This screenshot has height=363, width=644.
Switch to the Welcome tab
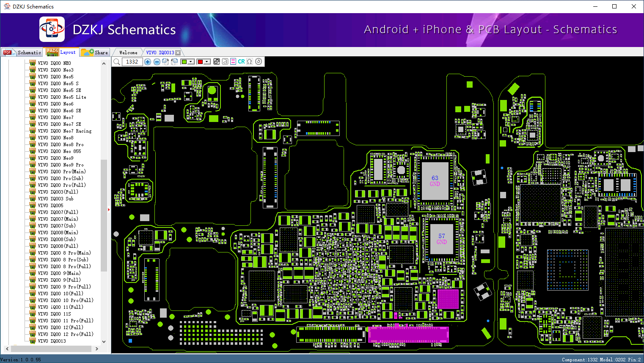pos(128,53)
